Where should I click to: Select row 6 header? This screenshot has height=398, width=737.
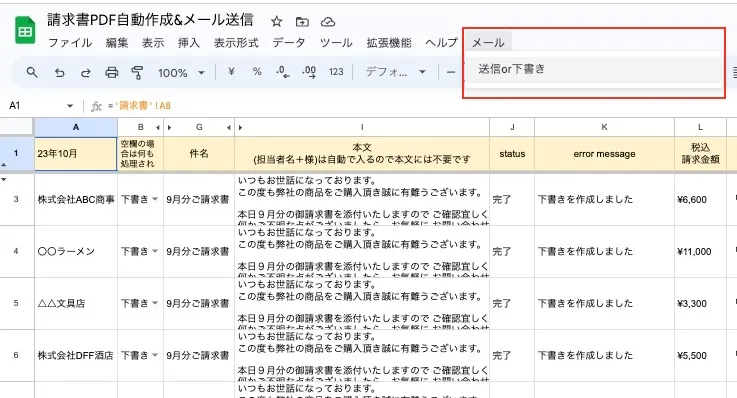[x=16, y=355]
